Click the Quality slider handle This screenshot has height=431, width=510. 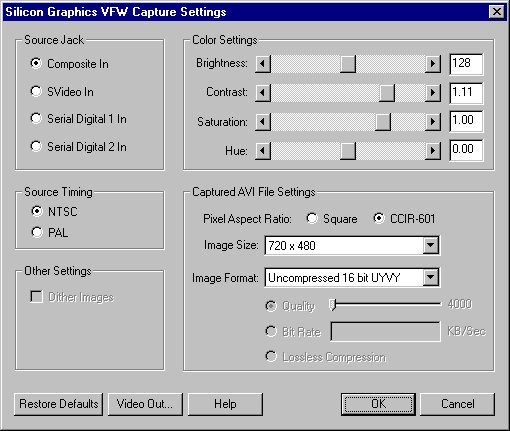[332, 305]
